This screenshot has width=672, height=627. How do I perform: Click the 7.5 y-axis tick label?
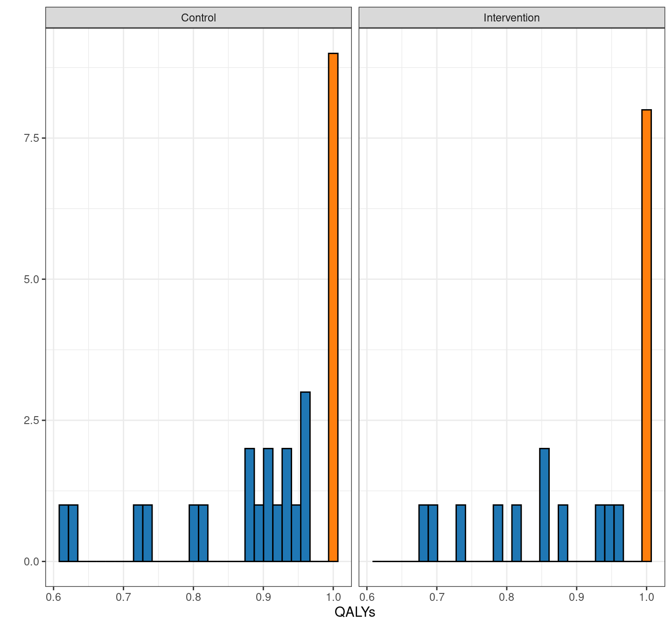click(32, 139)
